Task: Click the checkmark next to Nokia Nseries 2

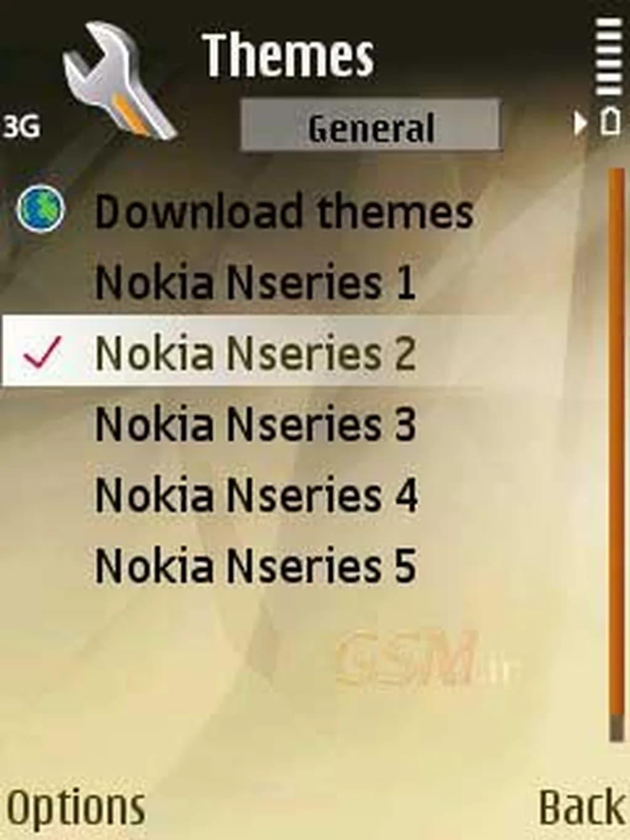Action: (x=42, y=352)
